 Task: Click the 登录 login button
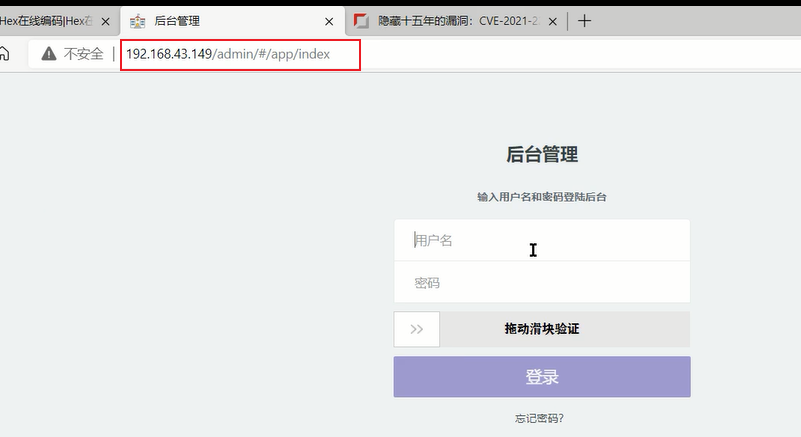[542, 377]
